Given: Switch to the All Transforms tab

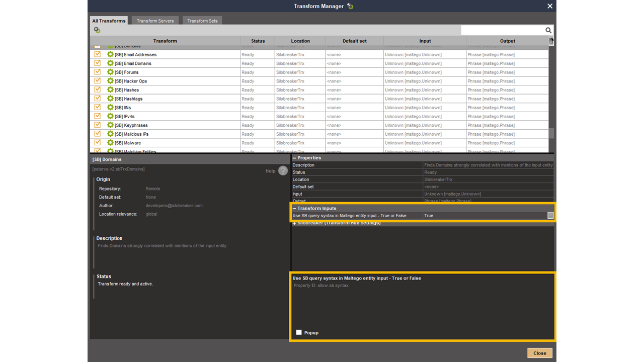Looking at the screenshot, I should point(109,21).
